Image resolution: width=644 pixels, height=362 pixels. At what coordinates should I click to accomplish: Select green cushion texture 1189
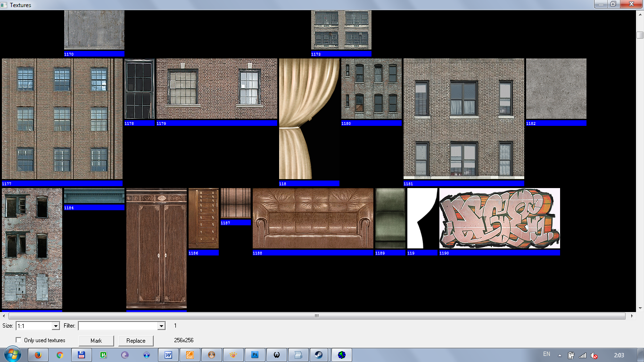390,218
